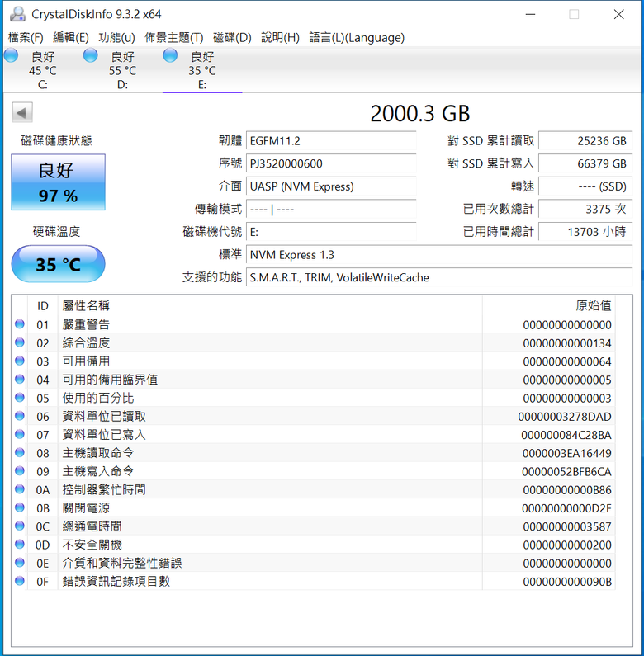Click raw value 00000052BFB6CA

pos(566,471)
